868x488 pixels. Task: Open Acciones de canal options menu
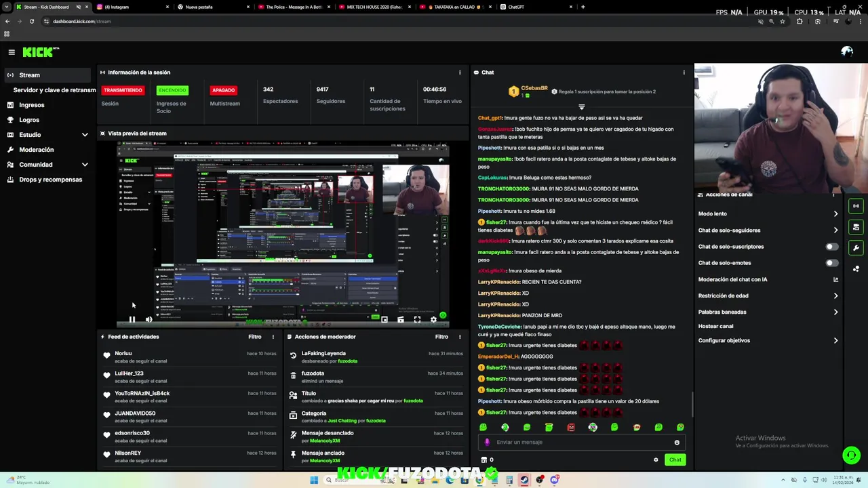tap(833, 195)
